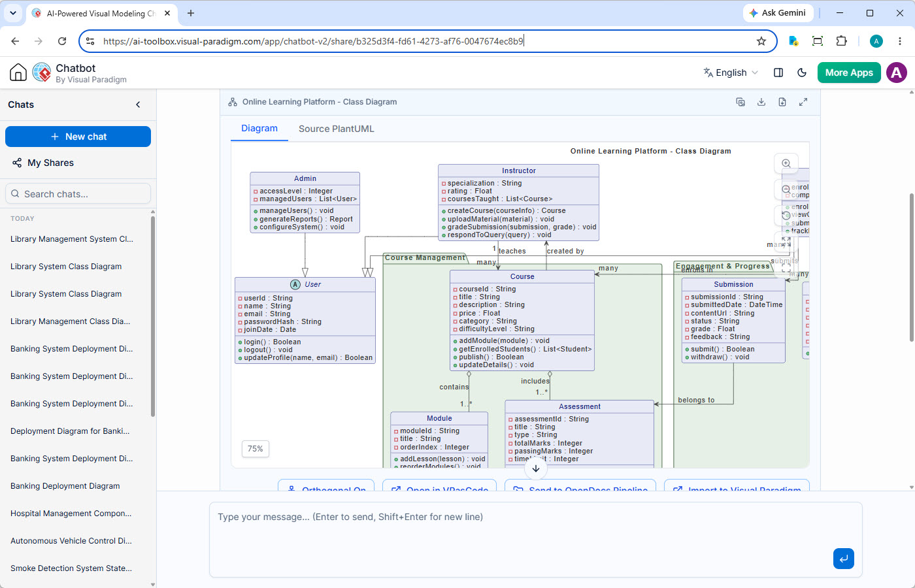Select the Submission class title
Image resolution: width=915 pixels, height=588 pixels.
click(733, 284)
